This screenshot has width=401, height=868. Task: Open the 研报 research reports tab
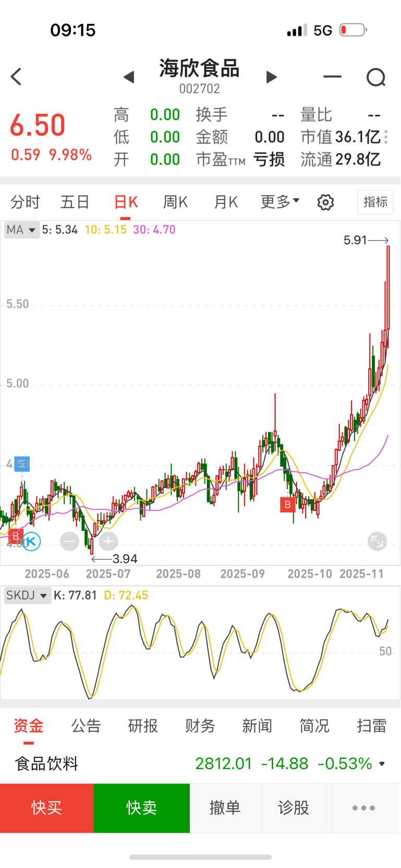pyautogui.click(x=143, y=726)
